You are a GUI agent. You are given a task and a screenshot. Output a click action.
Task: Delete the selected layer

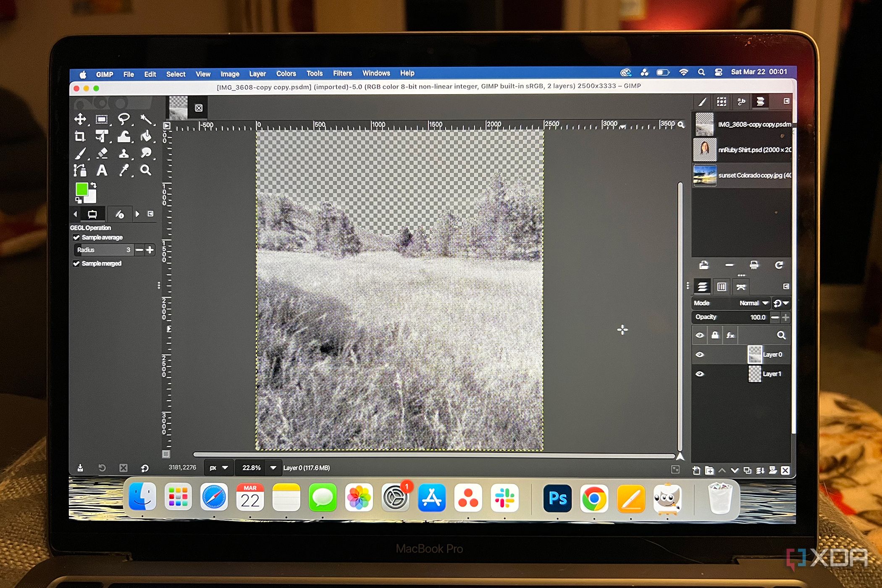785,470
